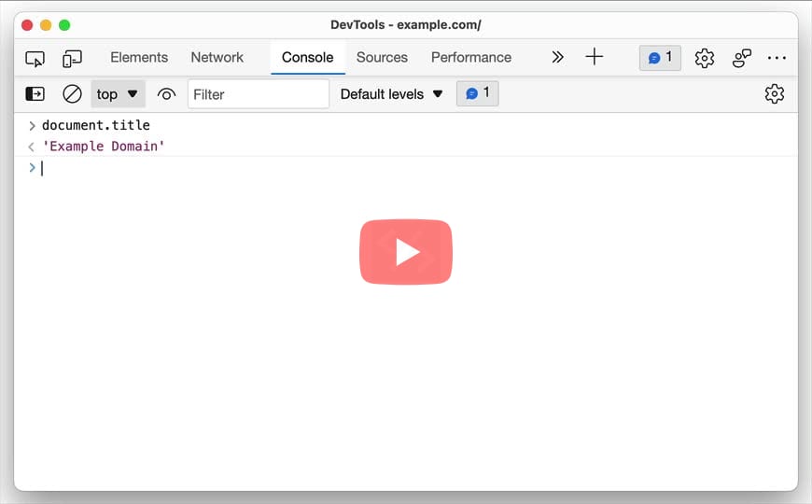The width and height of the screenshot is (812, 504).
Task: Activate the inspect element picker tool
Action: (35, 58)
